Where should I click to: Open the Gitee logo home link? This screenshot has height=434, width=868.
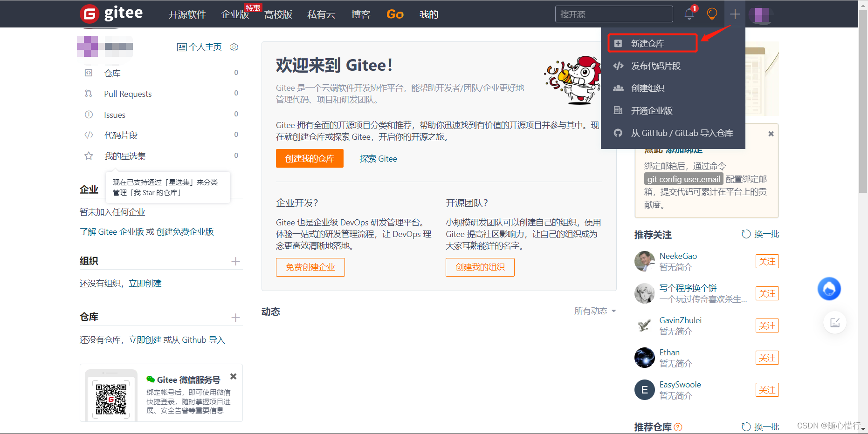point(111,14)
